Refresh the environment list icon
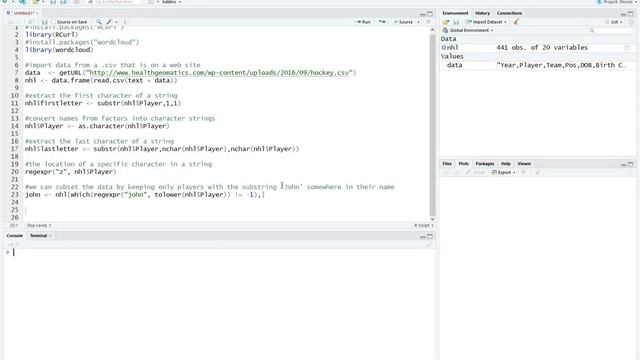This screenshot has width=640, height=360. click(x=631, y=22)
